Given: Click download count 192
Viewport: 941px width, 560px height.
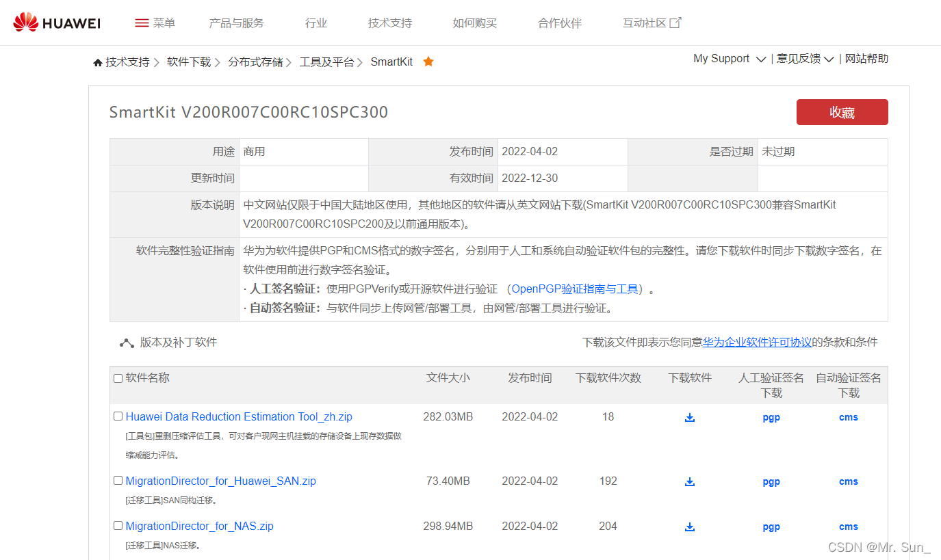Looking at the screenshot, I should [608, 481].
